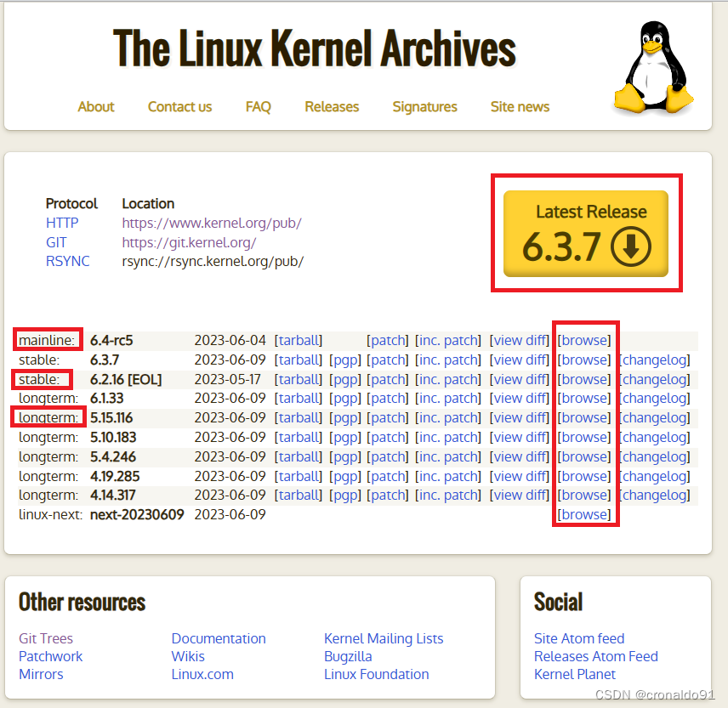View diff for longterm 6.1.33
Screen dimensions: 728x708
tap(520, 398)
